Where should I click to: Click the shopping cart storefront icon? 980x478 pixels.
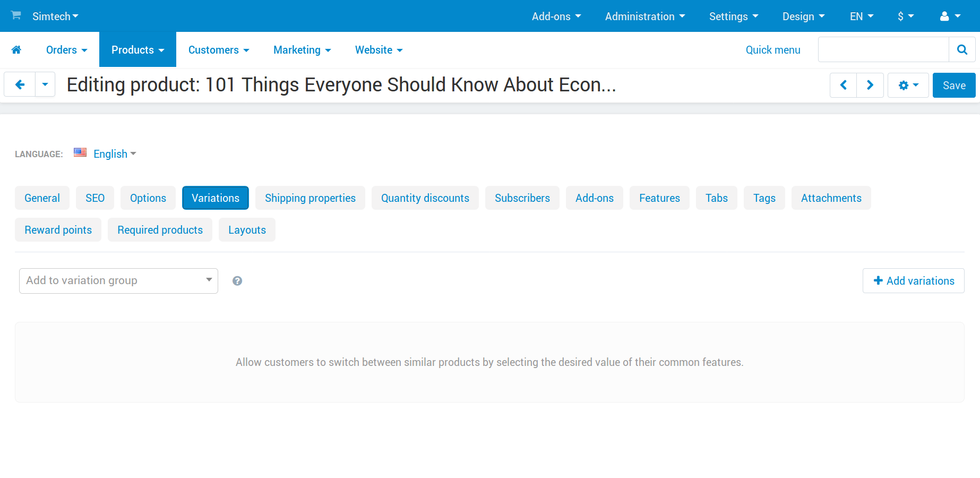[16, 15]
